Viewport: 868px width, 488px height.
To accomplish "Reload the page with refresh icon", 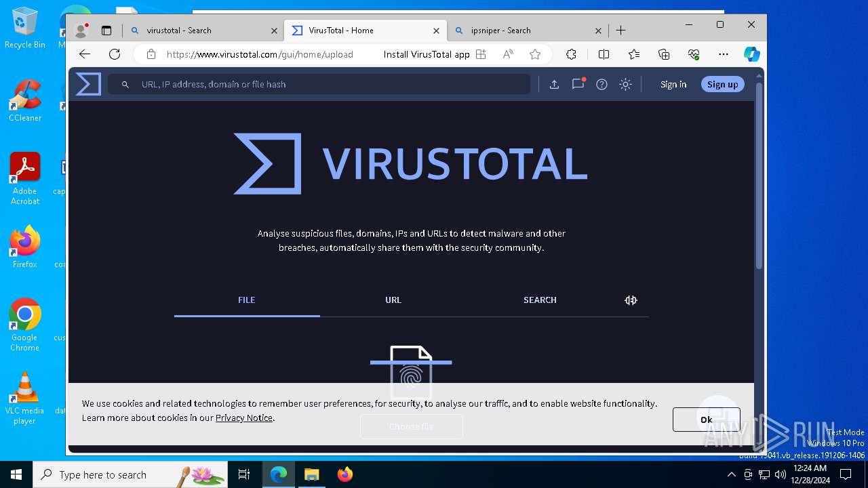I will tap(115, 54).
